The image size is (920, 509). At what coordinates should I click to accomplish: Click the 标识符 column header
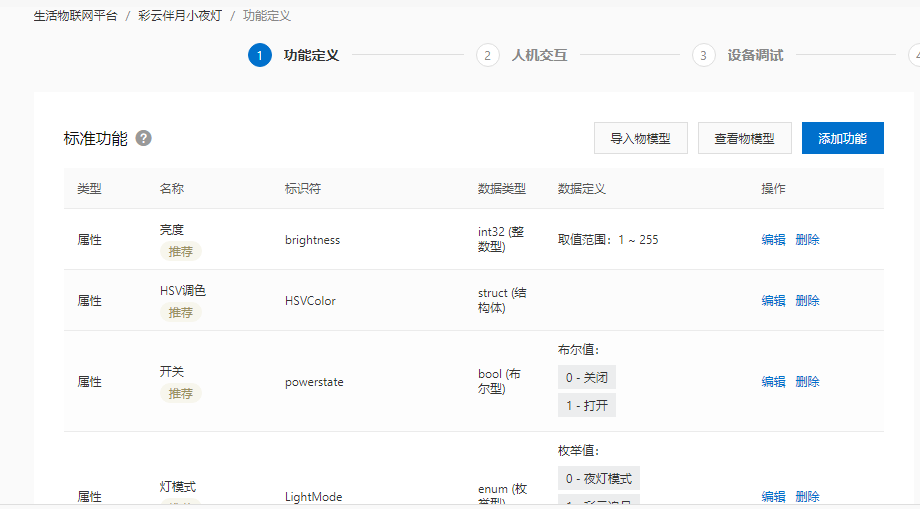coord(303,189)
